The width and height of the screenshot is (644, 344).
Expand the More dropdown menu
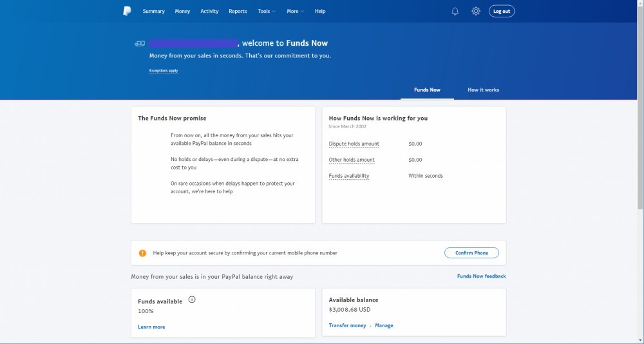coord(296,11)
